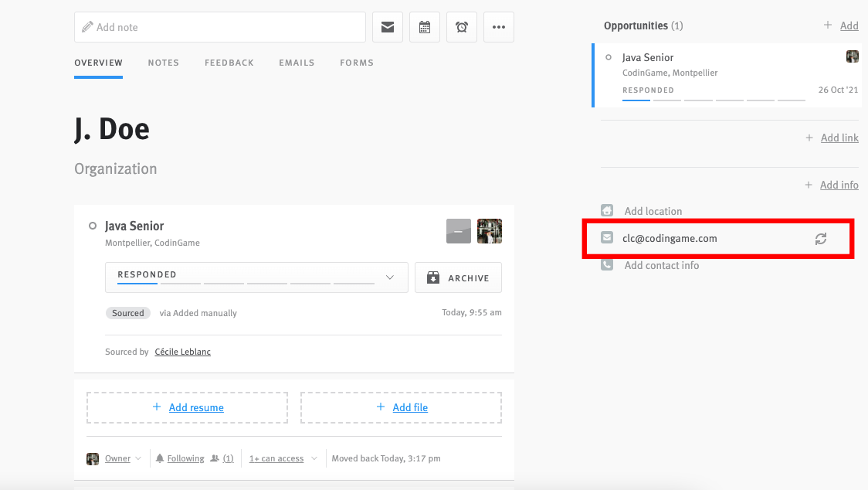Click the sync icon next to clc@codingame.com
This screenshot has width=868, height=490.
pyautogui.click(x=821, y=239)
